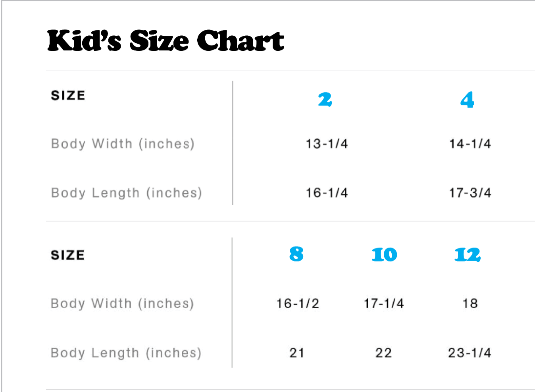Select the 16-1/4 body length value
Image resolution: width=535 pixels, height=392 pixels.
327,193
